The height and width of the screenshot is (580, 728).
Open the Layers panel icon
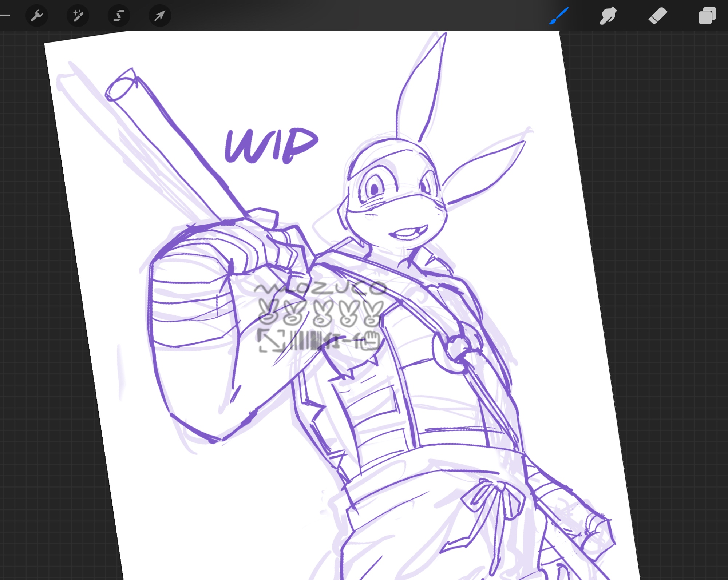coord(707,16)
